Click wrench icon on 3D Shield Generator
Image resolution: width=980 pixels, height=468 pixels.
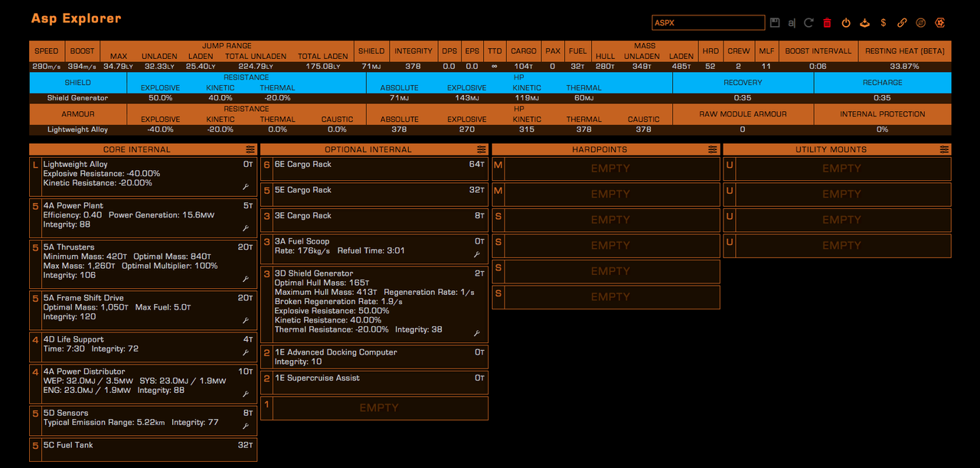[x=477, y=333]
